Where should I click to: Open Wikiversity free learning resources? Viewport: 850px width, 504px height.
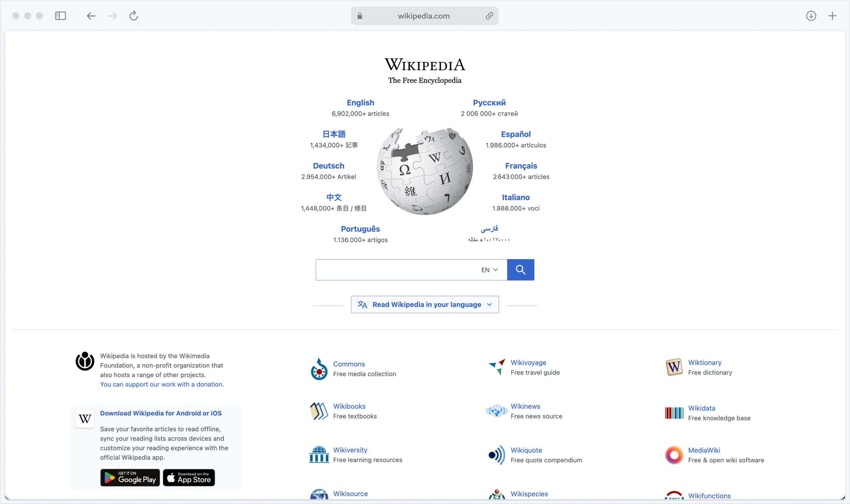pyautogui.click(x=350, y=450)
